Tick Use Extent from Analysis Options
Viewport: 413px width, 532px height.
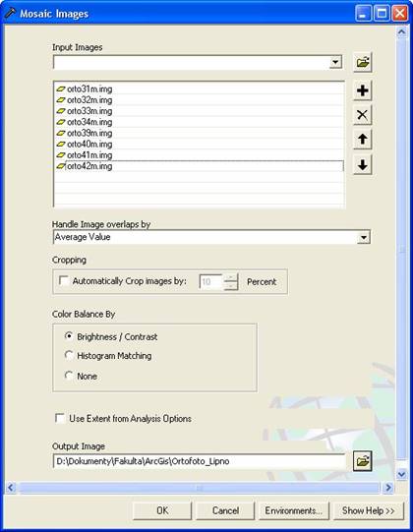[x=60, y=418]
